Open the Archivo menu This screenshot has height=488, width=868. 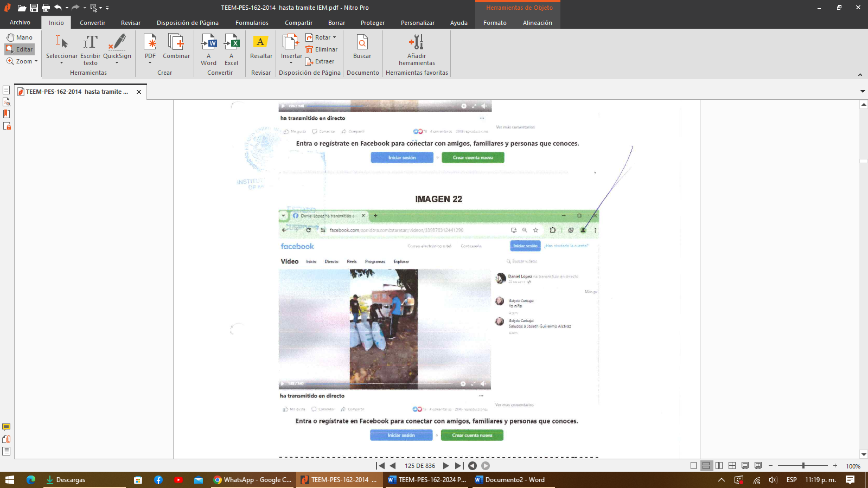(20, 23)
